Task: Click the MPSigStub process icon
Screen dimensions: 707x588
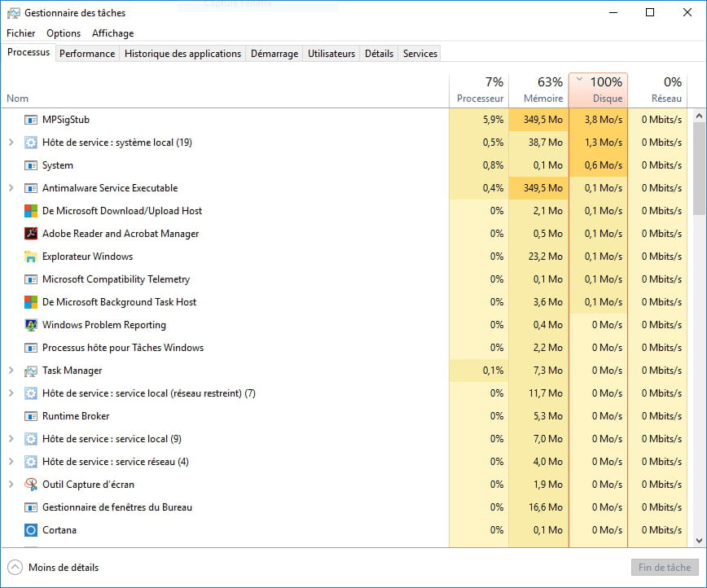Action: (x=31, y=120)
